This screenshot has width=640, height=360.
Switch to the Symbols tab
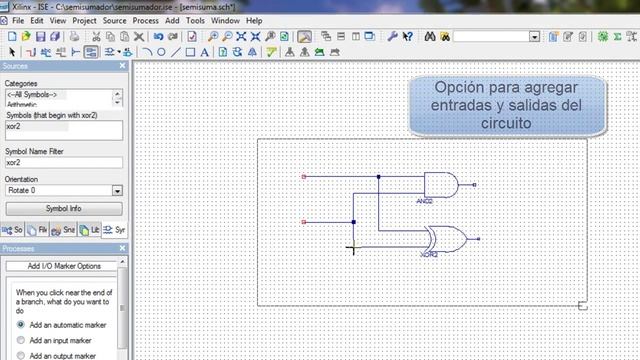pos(114,230)
